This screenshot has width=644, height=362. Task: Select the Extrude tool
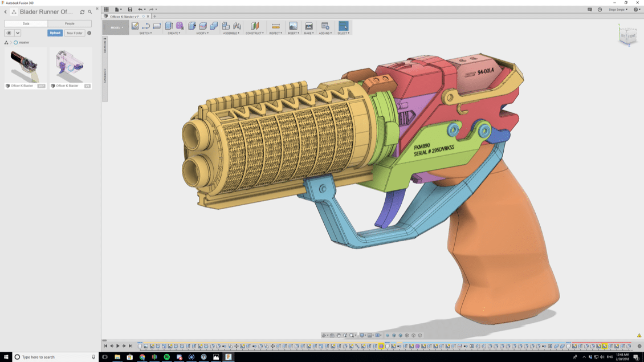[x=169, y=26]
